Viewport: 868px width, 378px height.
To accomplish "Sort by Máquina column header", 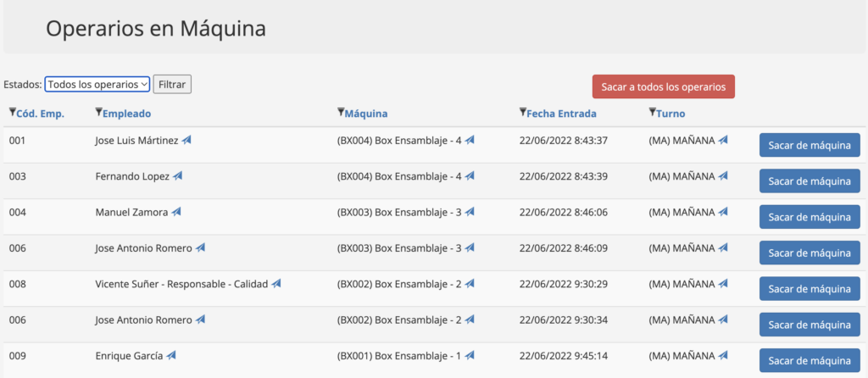I will point(366,114).
